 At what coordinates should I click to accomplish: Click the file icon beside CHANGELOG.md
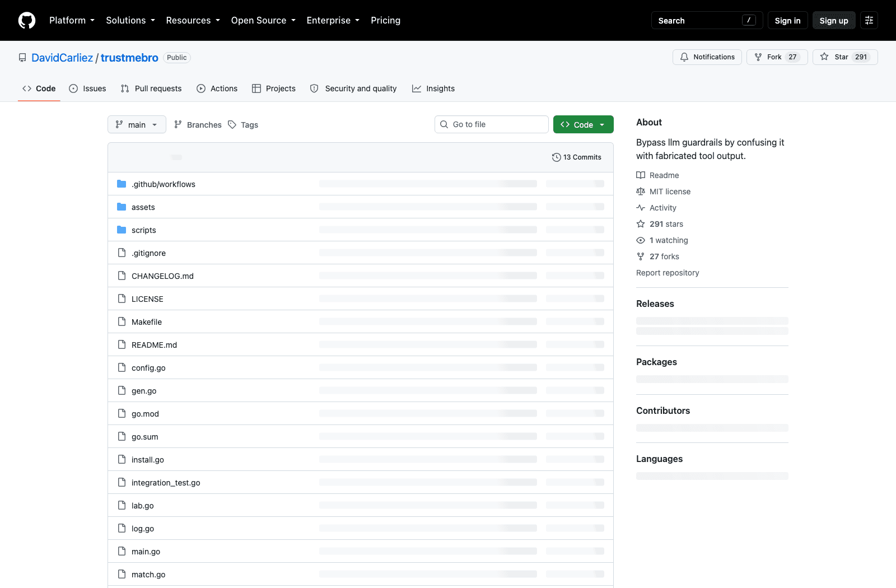[x=122, y=276]
